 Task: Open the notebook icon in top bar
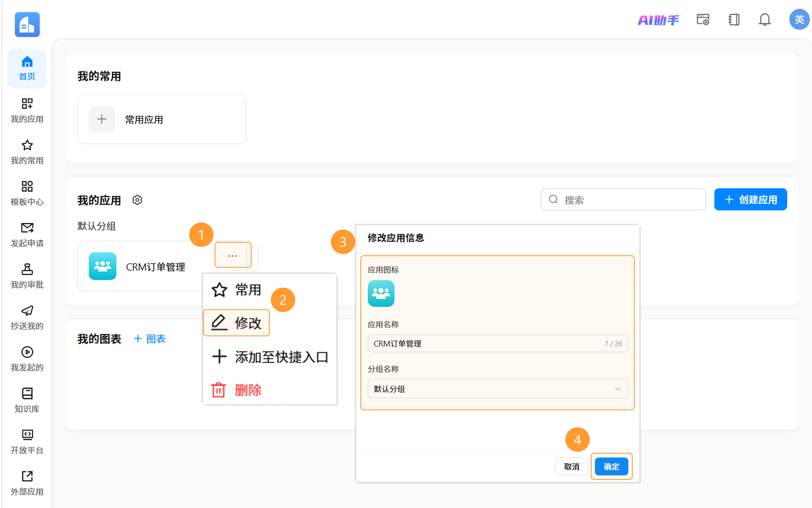pos(734,19)
